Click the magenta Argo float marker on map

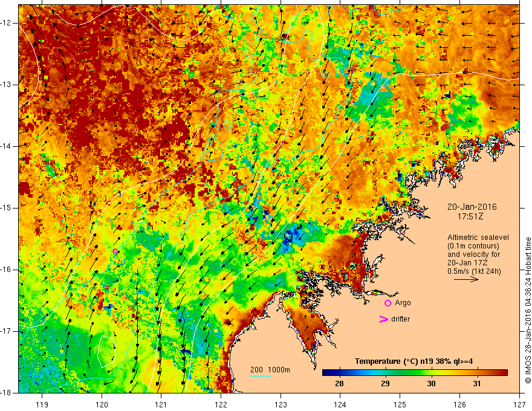115,251
